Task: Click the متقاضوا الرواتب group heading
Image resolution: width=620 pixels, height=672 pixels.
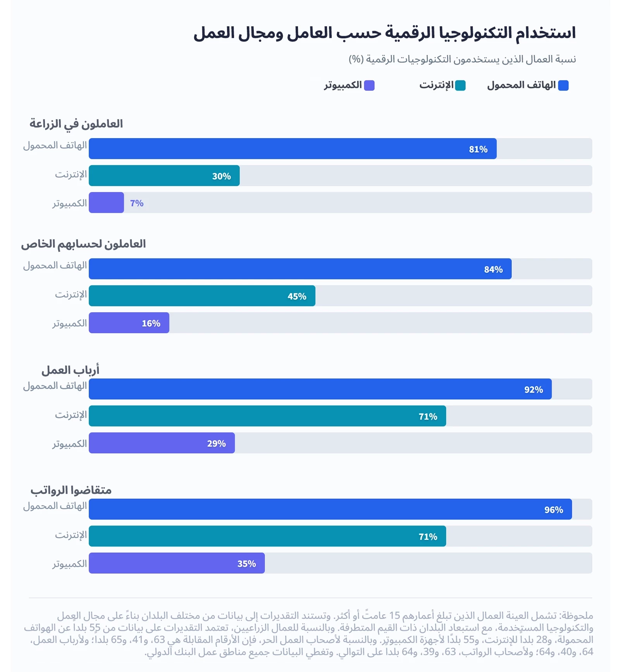Action: tap(71, 490)
